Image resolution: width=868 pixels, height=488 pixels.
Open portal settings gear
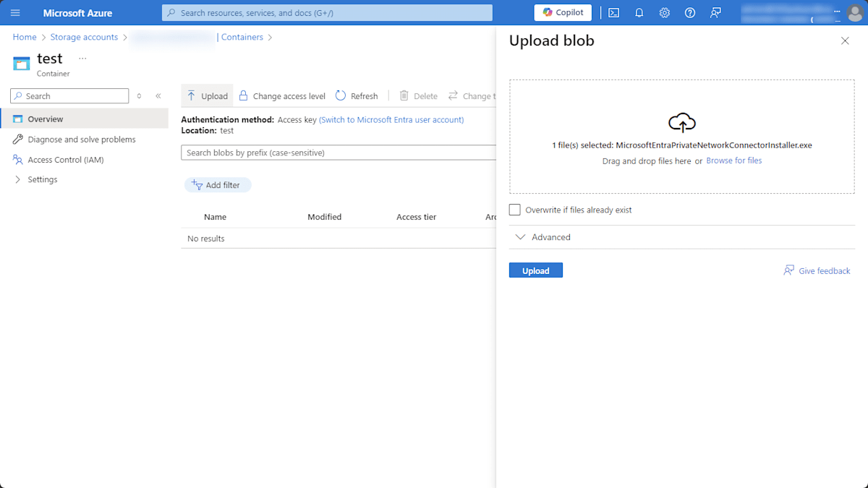[x=665, y=13]
